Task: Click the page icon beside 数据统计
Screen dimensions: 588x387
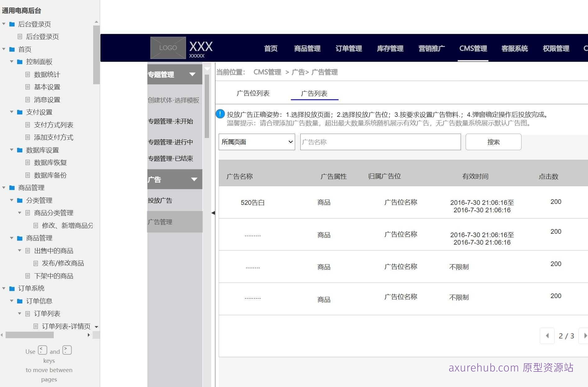Action: point(27,74)
